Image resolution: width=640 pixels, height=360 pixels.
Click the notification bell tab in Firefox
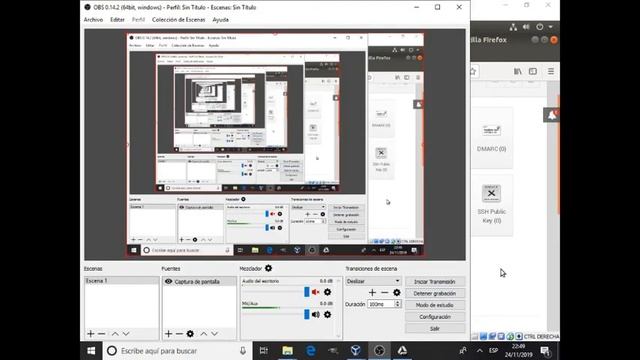click(x=552, y=115)
